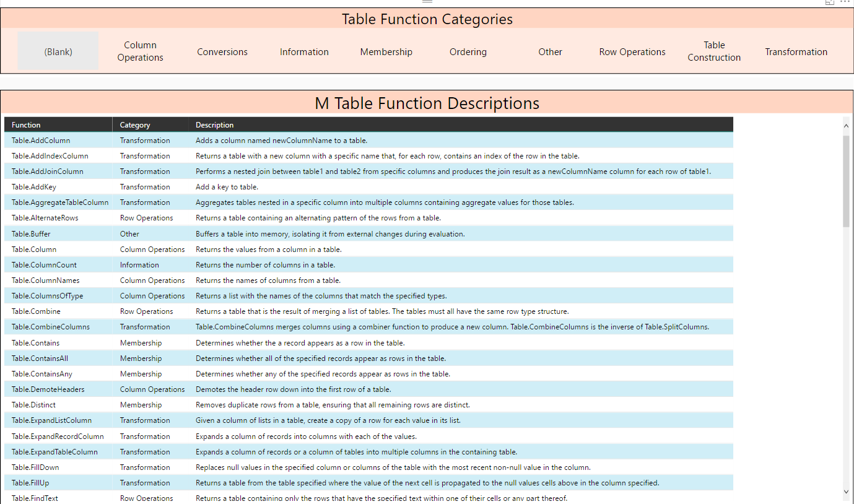Open focus mode on the table visual
The height and width of the screenshot is (504, 854).
point(829,2)
